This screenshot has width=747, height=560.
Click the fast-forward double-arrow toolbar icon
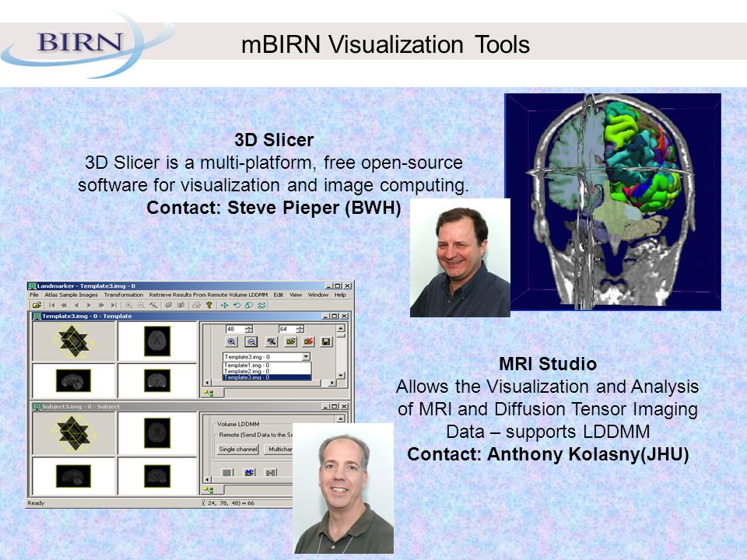(x=101, y=305)
